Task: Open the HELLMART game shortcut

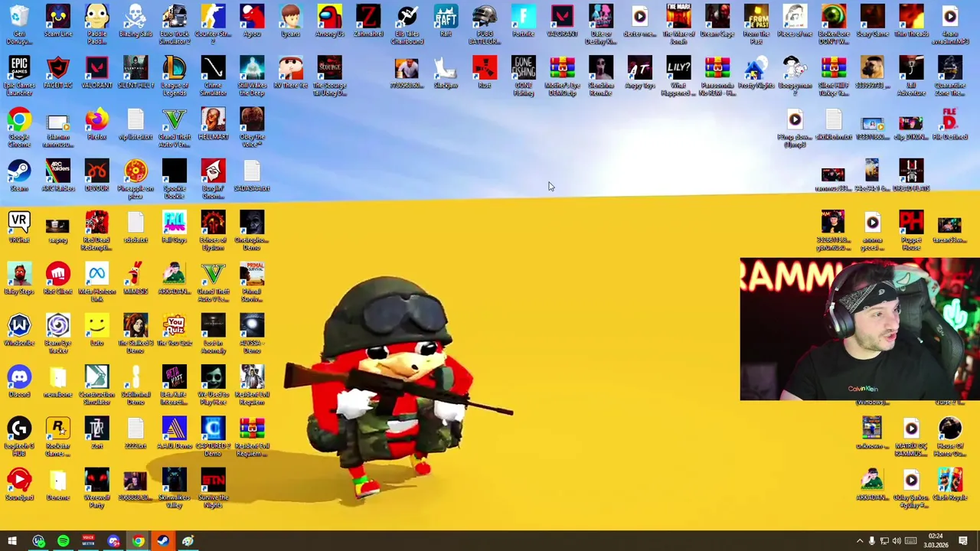Action: [213, 123]
